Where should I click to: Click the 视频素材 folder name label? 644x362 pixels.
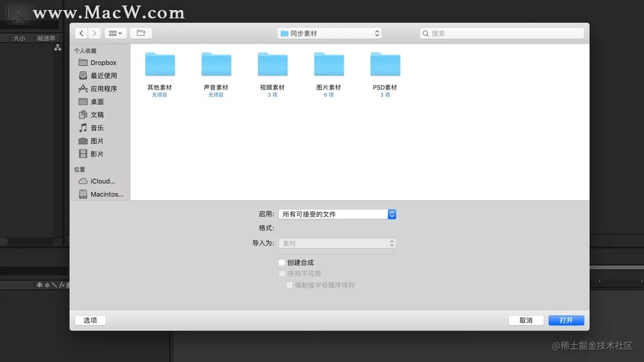272,87
